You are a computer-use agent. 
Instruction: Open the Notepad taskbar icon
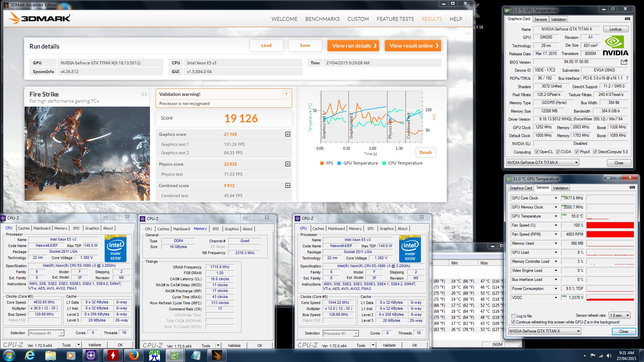click(196, 355)
